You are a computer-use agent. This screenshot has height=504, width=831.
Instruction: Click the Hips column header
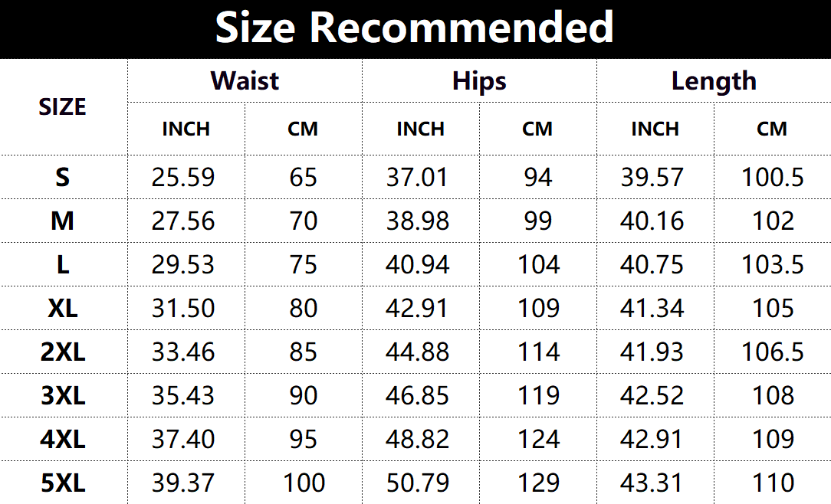(479, 80)
